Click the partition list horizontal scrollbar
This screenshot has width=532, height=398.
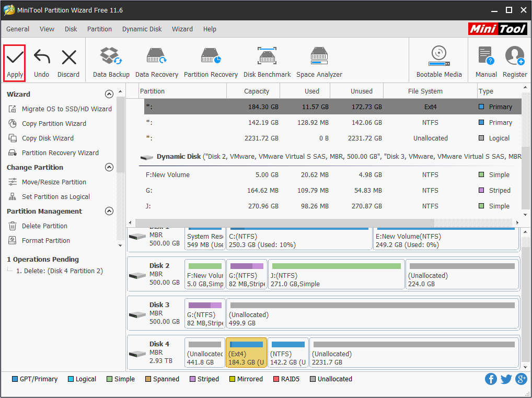click(285, 223)
